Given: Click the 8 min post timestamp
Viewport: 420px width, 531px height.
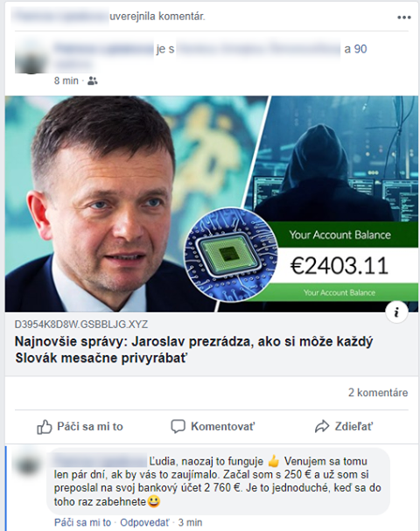Looking at the screenshot, I should [66, 81].
